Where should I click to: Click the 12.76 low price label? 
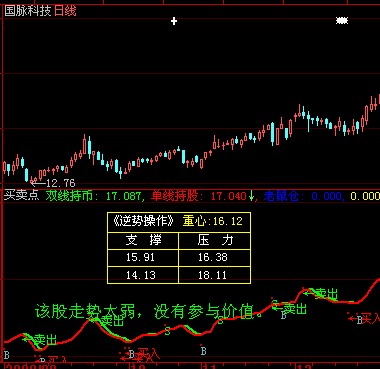pyautogui.click(x=60, y=183)
